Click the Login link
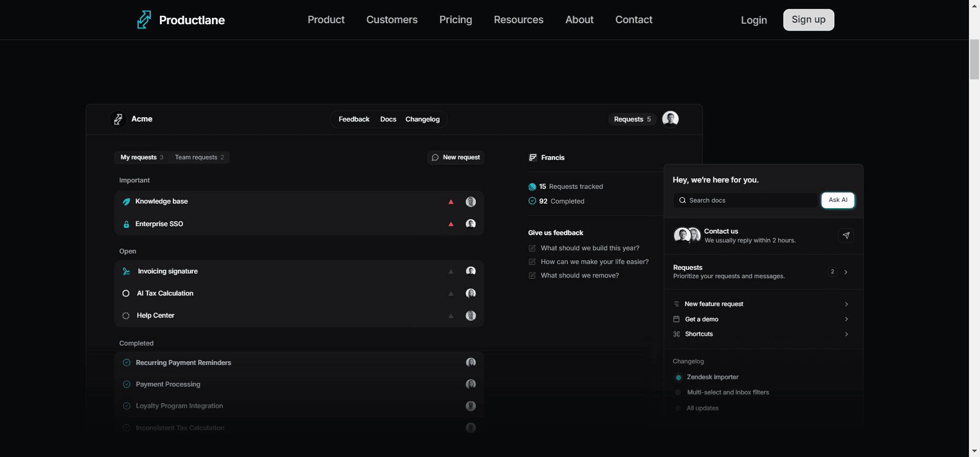Screen dimensions: 980x457 click(754, 20)
